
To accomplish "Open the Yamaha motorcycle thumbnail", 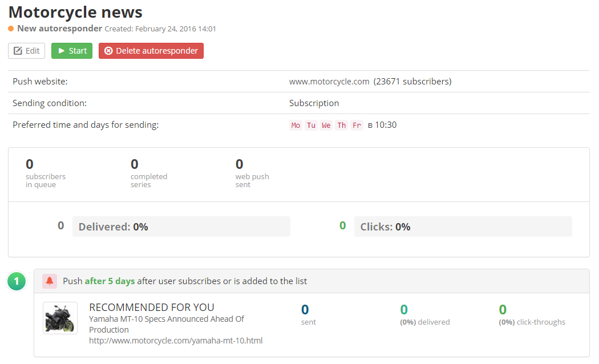I will (60, 318).
